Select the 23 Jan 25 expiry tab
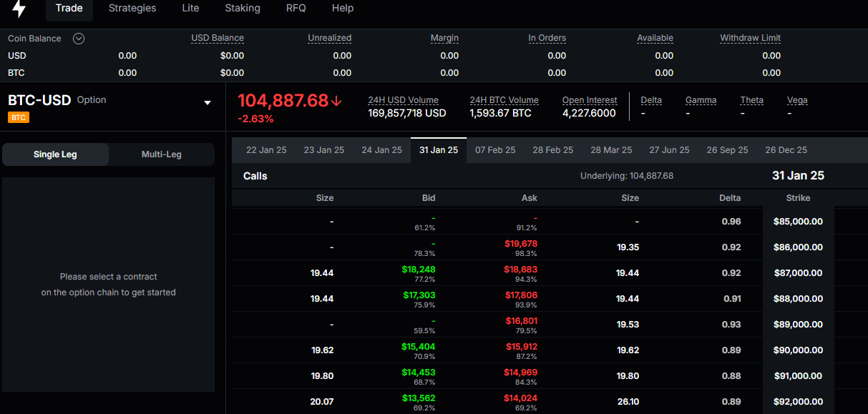Screen dimensions: 868x414 pos(324,150)
